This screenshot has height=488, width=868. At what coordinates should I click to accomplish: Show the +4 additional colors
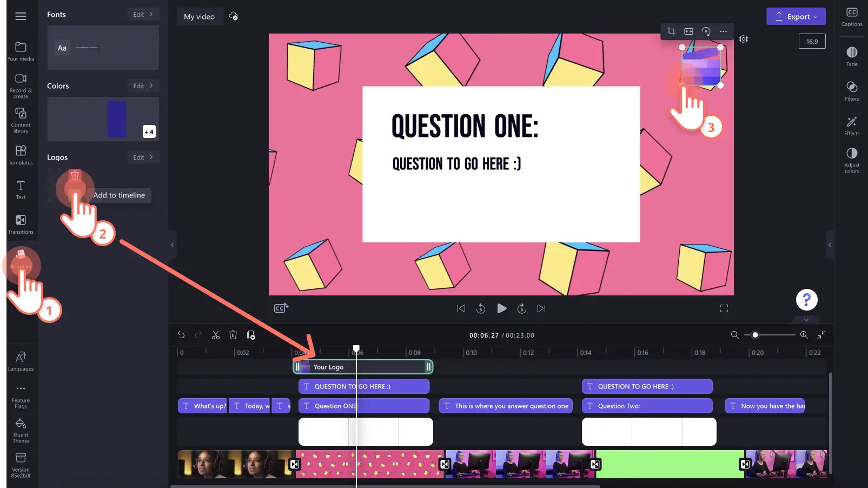point(149,131)
